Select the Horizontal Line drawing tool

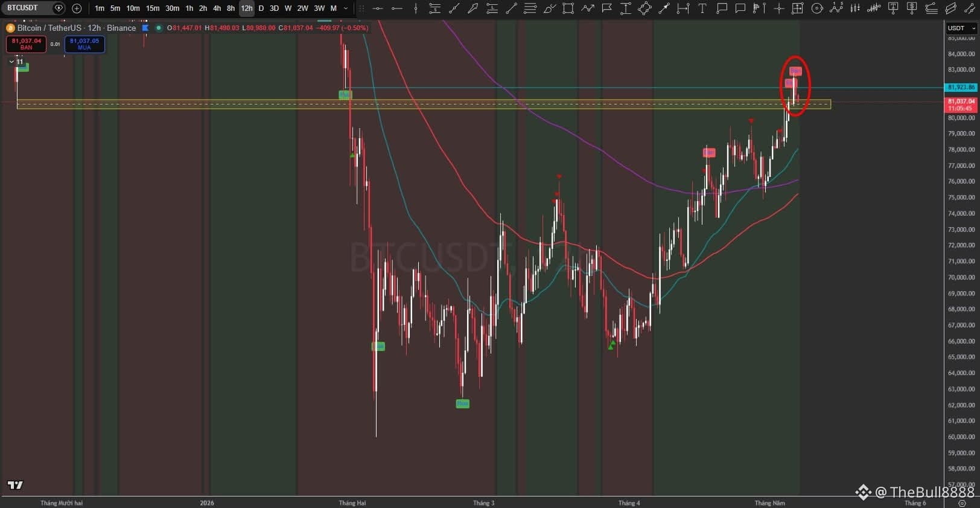378,8
